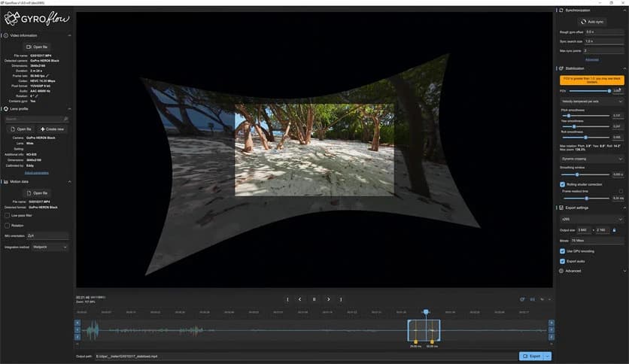629x364 pixels.
Task: Open the Advanced link under Synchronization
Action: point(592,59)
